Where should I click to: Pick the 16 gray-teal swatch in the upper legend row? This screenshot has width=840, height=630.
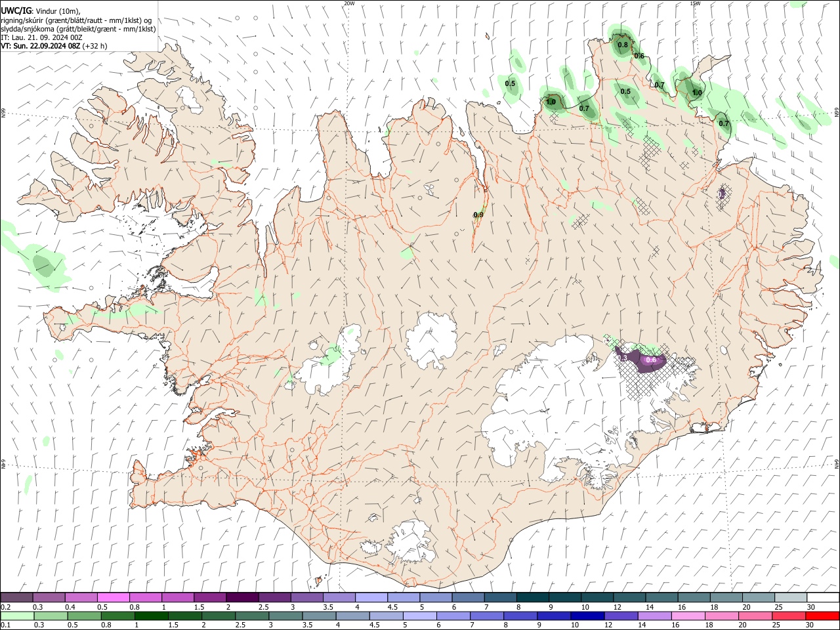(694, 598)
